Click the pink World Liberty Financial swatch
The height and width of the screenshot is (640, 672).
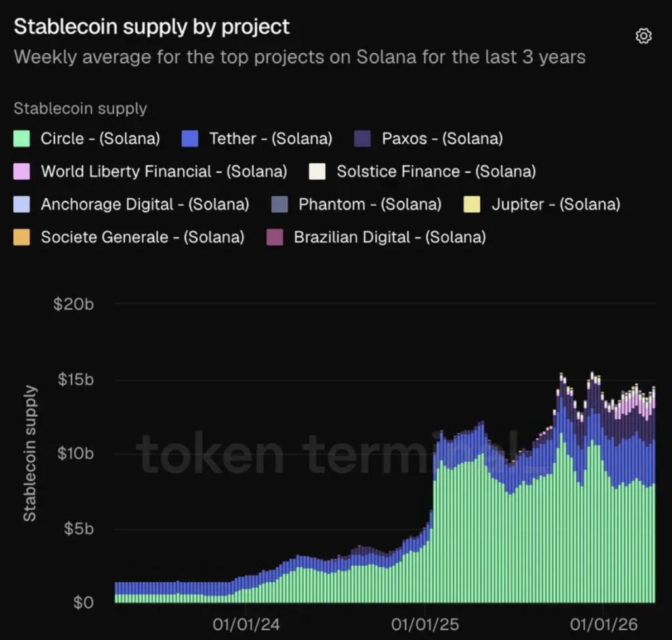[20, 171]
